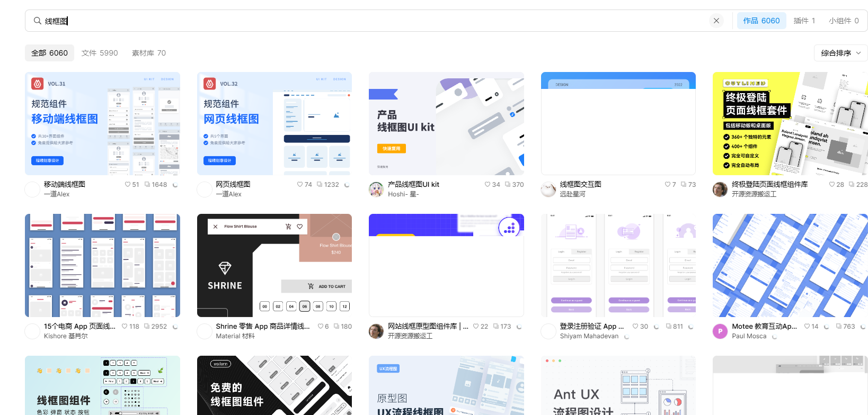Viewport: 868px width, 415px height.
Task: Open the 线框图交互图 thumbnail
Action: (x=618, y=123)
